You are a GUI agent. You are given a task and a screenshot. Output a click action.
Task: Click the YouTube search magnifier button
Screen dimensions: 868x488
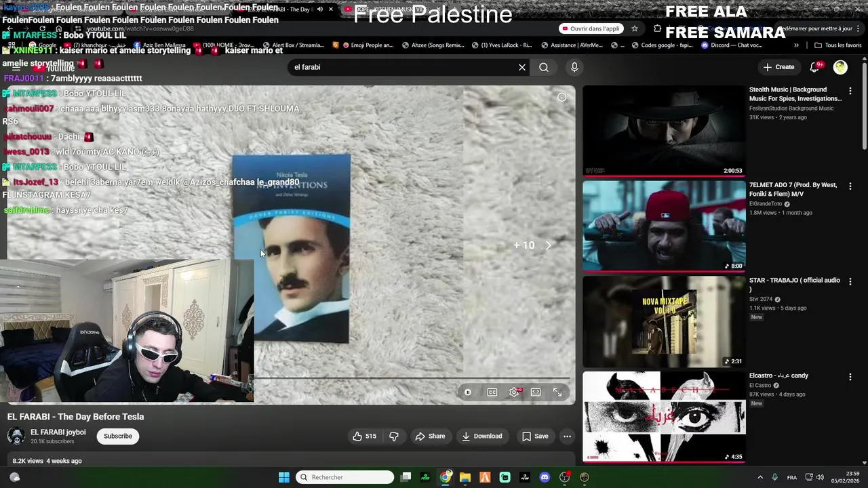pos(544,68)
